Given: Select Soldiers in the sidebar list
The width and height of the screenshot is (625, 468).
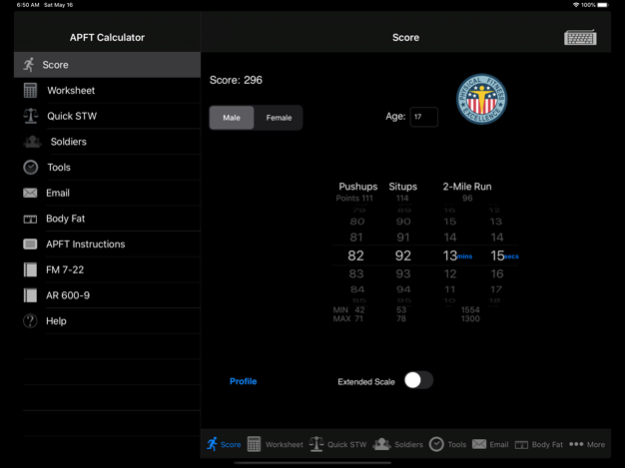Looking at the screenshot, I should click(x=68, y=142).
